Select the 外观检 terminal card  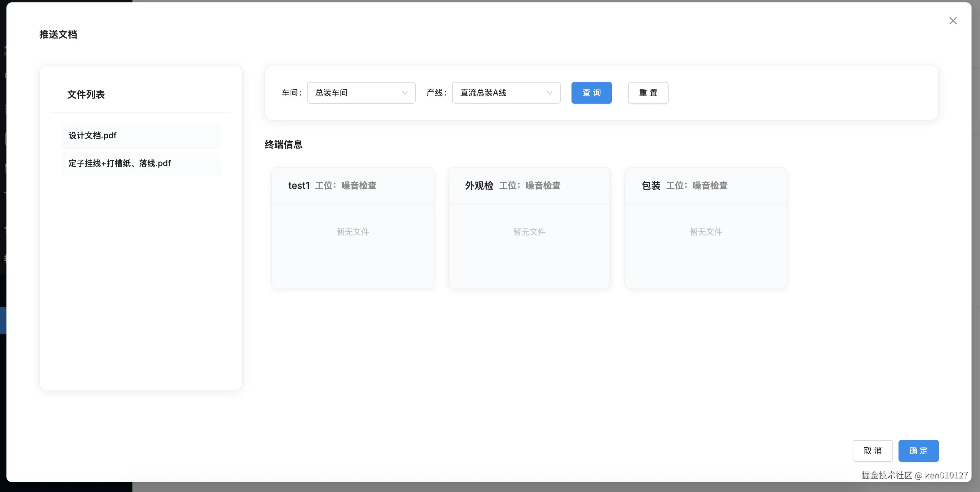pos(529,186)
